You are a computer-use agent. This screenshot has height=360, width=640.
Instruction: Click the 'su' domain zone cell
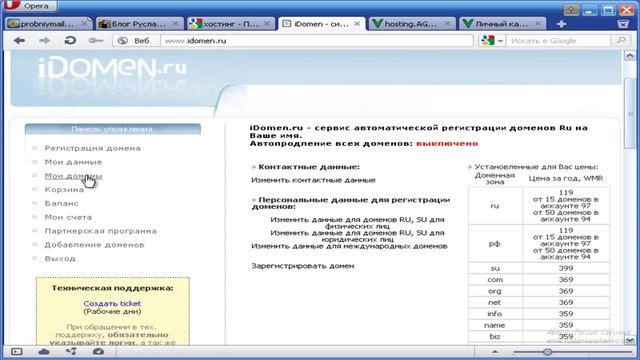[495, 268]
